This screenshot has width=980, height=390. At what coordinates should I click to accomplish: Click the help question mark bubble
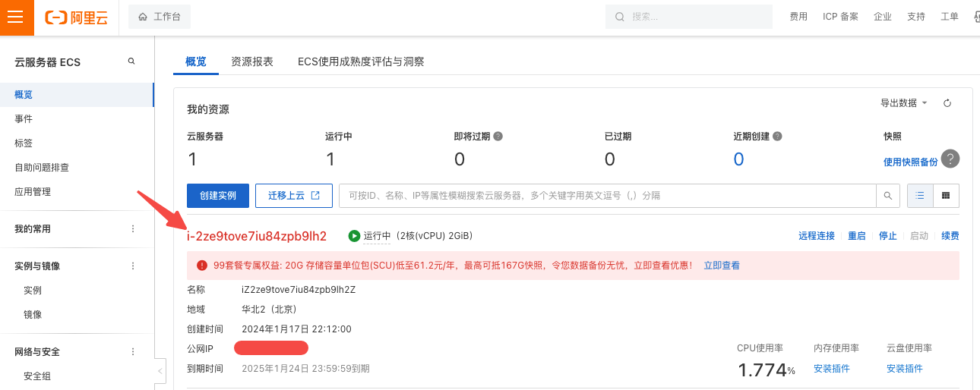pyautogui.click(x=950, y=159)
